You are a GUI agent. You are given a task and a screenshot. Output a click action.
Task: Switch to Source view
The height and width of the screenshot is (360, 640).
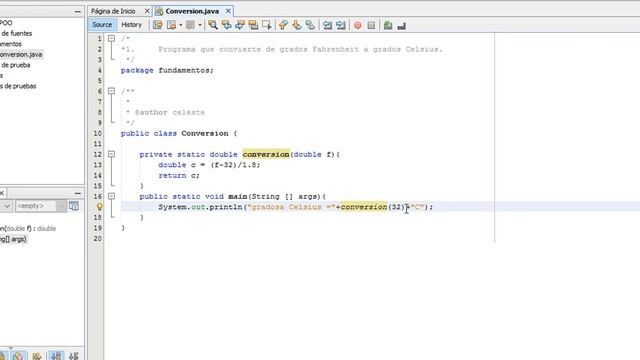102,24
